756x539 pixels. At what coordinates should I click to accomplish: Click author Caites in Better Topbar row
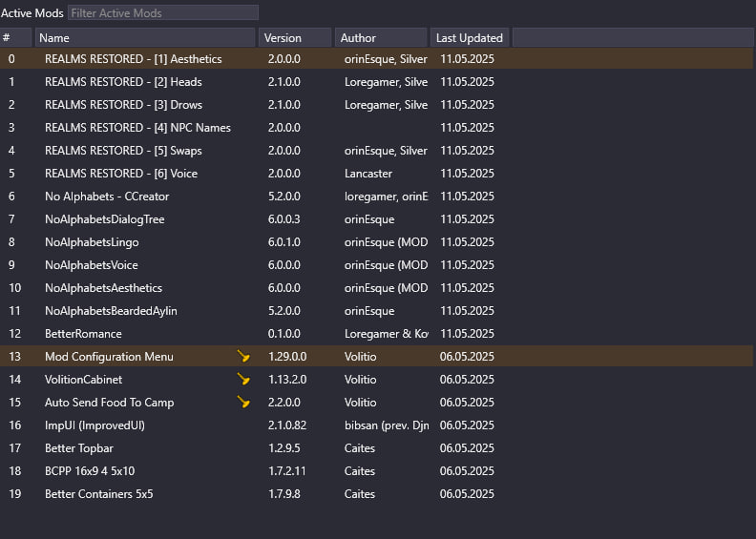[x=360, y=448]
